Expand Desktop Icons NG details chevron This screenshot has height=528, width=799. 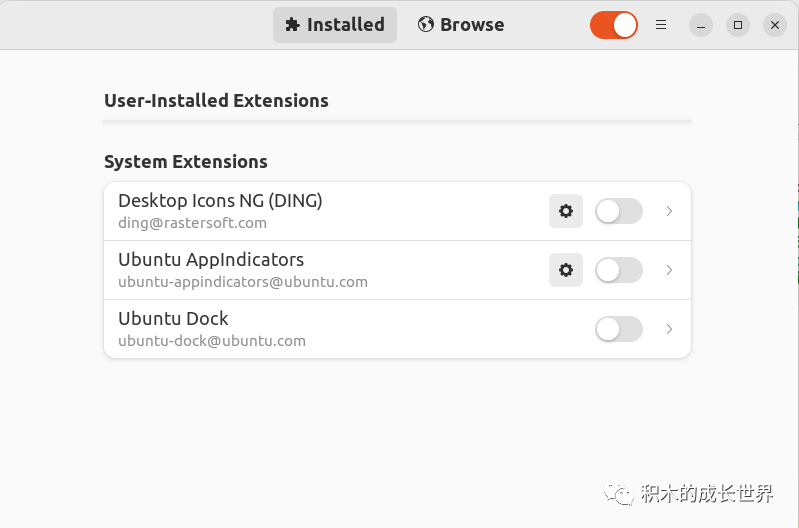pyautogui.click(x=669, y=211)
